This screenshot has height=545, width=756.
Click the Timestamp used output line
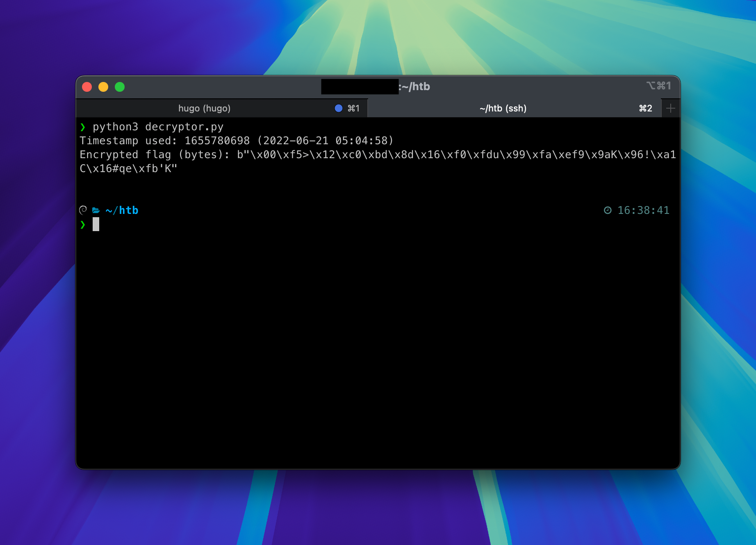[236, 141]
